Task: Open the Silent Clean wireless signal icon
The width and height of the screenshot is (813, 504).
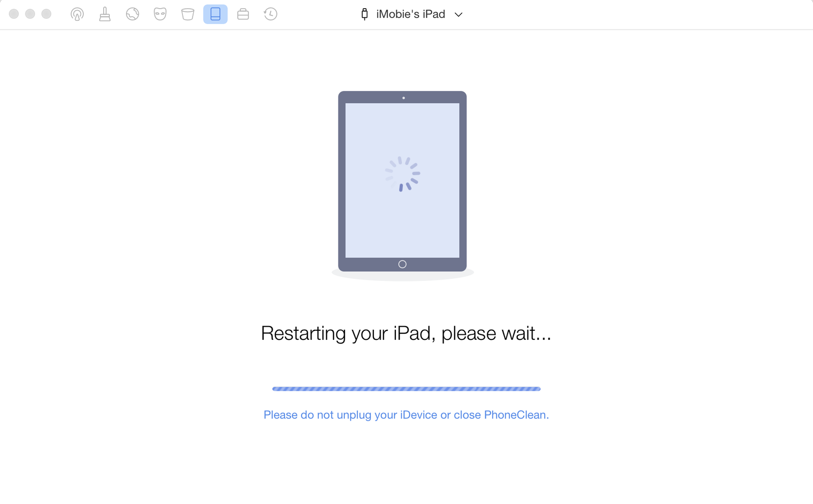Action: (77, 14)
